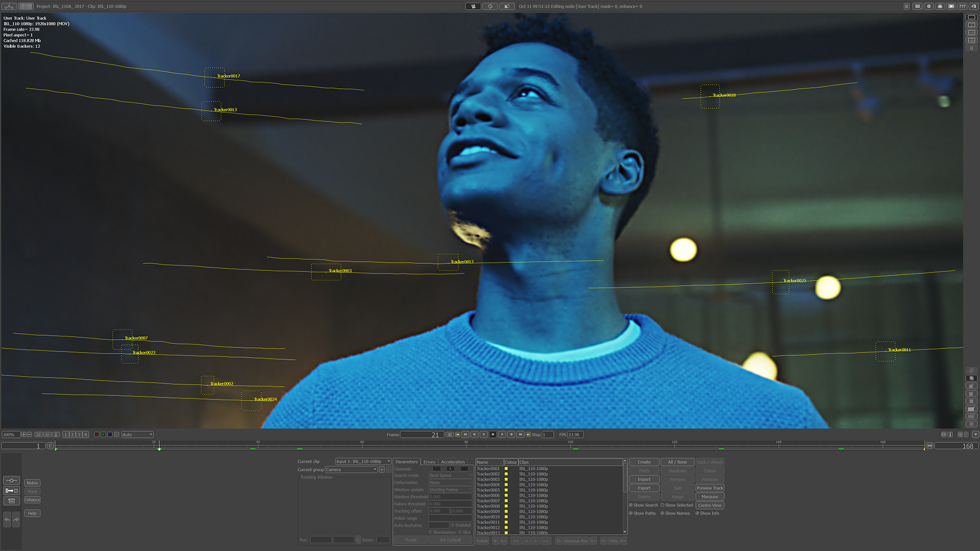Switch to the Errors tab
980x551 pixels.
click(429, 462)
